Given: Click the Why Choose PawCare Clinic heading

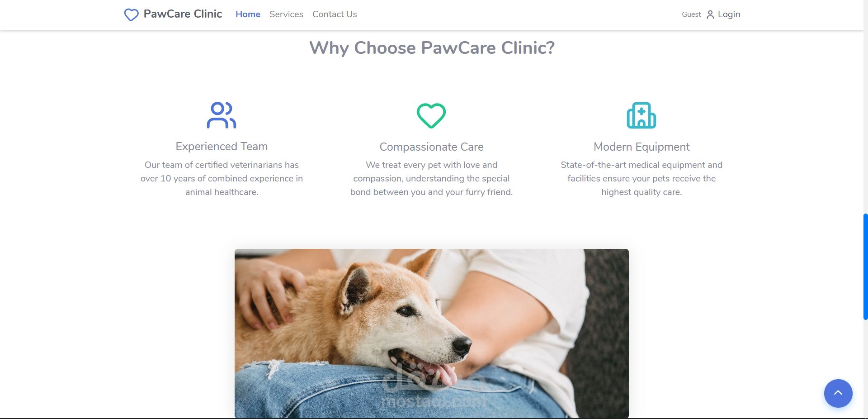Looking at the screenshot, I should click(432, 48).
